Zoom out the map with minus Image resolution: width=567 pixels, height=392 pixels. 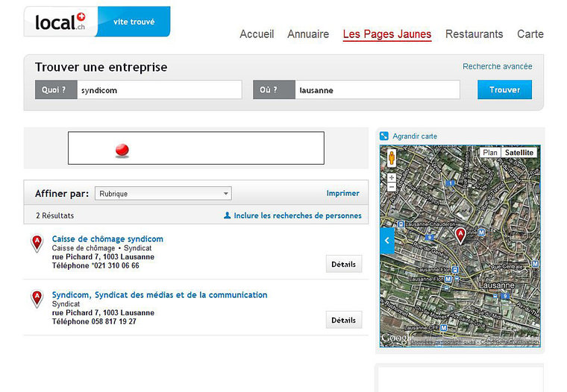[391, 187]
